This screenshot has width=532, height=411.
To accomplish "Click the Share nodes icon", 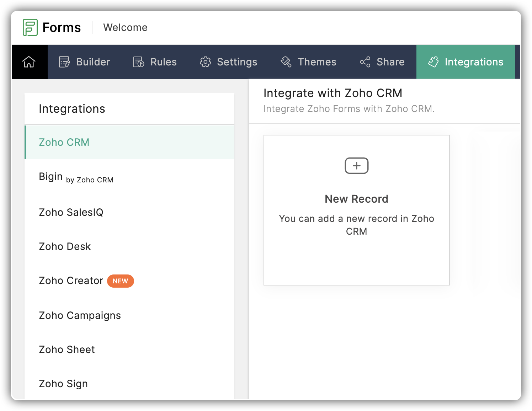I will click(365, 62).
